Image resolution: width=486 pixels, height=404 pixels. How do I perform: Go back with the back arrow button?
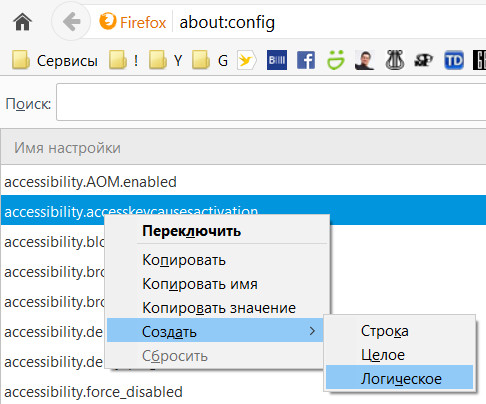click(71, 22)
